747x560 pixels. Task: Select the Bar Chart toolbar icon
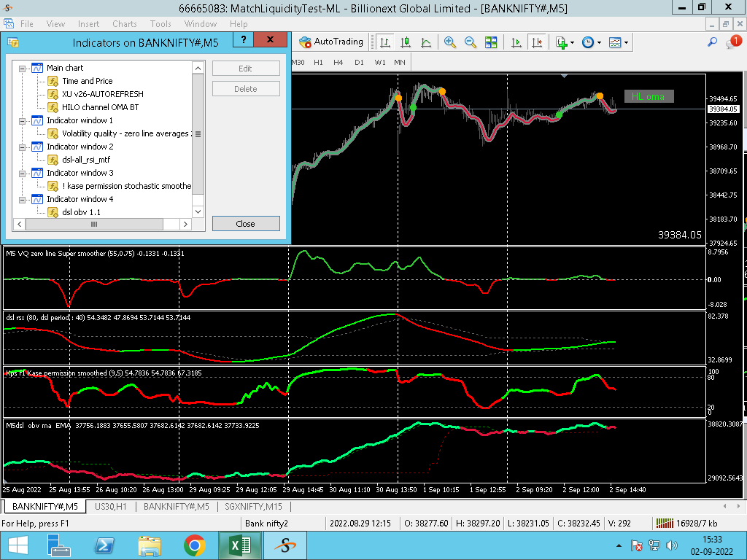(384, 42)
